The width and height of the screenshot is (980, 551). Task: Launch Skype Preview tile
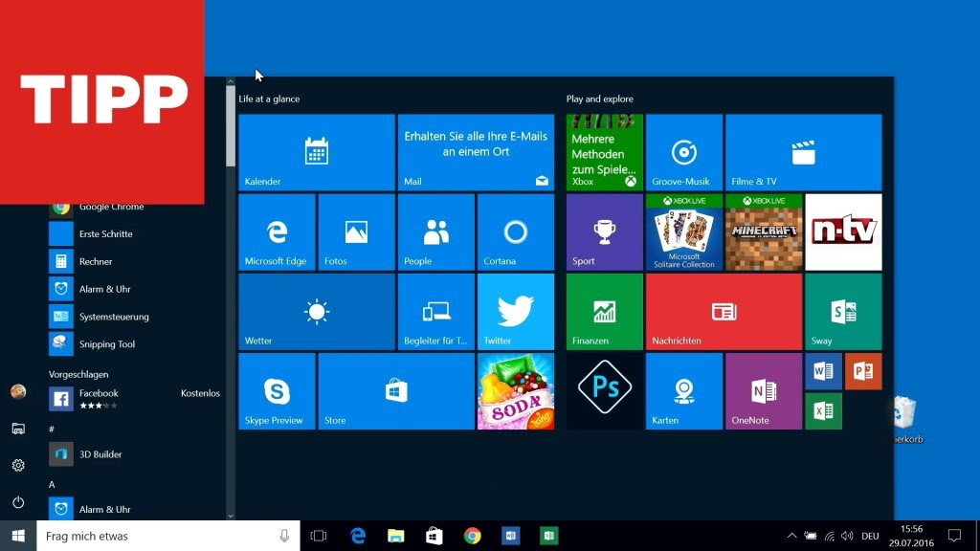277,391
